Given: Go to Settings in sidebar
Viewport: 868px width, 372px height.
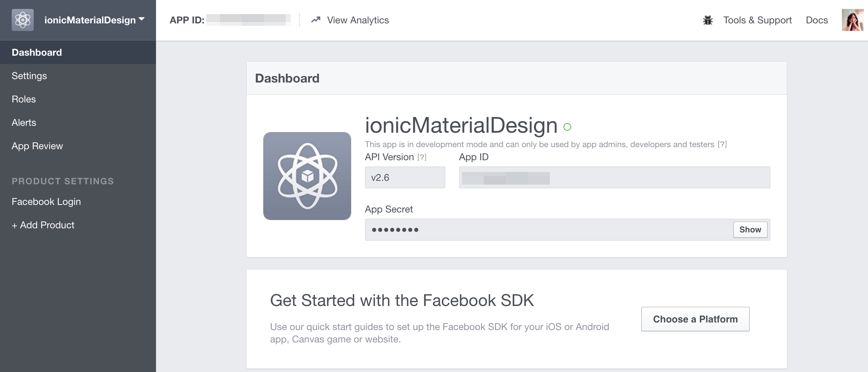Looking at the screenshot, I should (x=29, y=76).
